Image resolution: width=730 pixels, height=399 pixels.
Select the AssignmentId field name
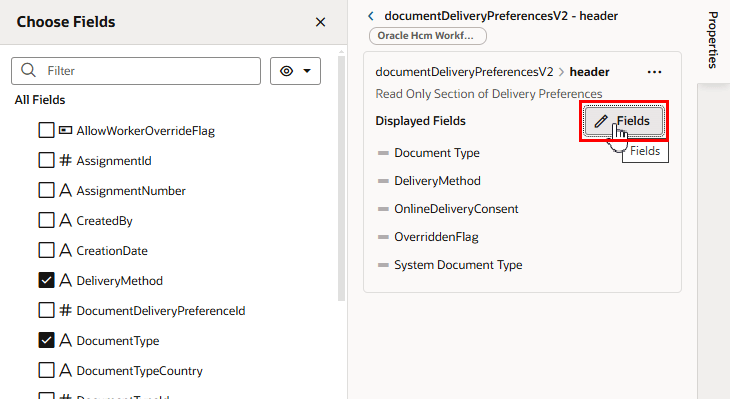(114, 161)
